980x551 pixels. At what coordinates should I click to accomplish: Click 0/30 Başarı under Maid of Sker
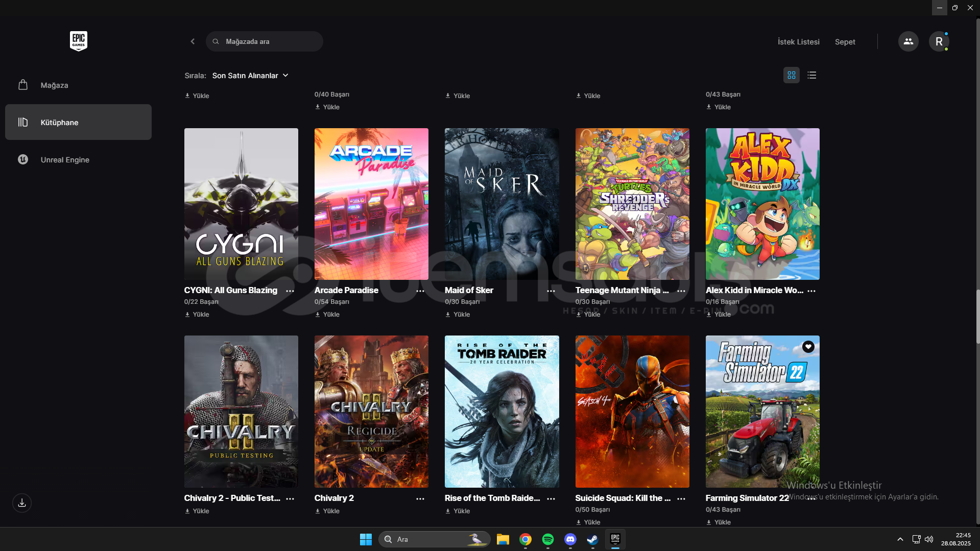462,302
